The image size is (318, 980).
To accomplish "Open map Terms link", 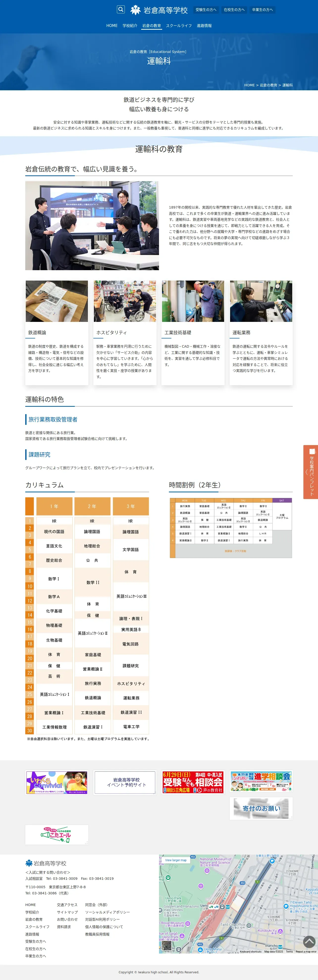I will tap(290, 952).
